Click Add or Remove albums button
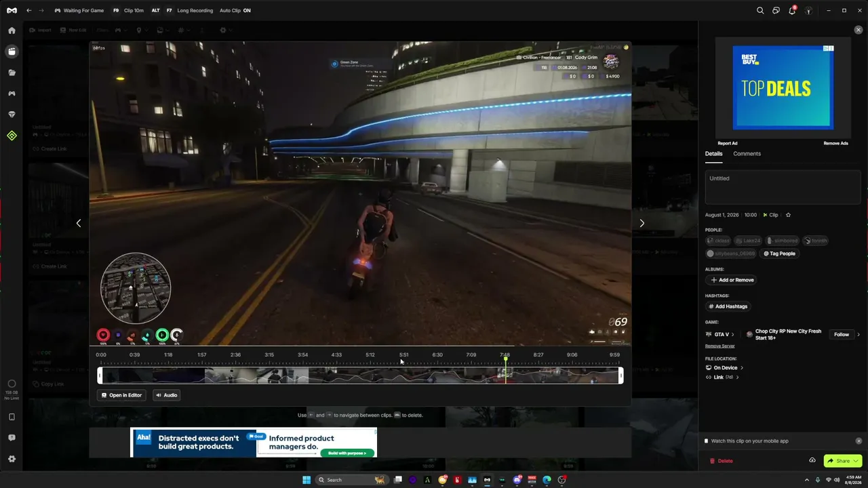This screenshot has height=488, width=868. click(732, 280)
